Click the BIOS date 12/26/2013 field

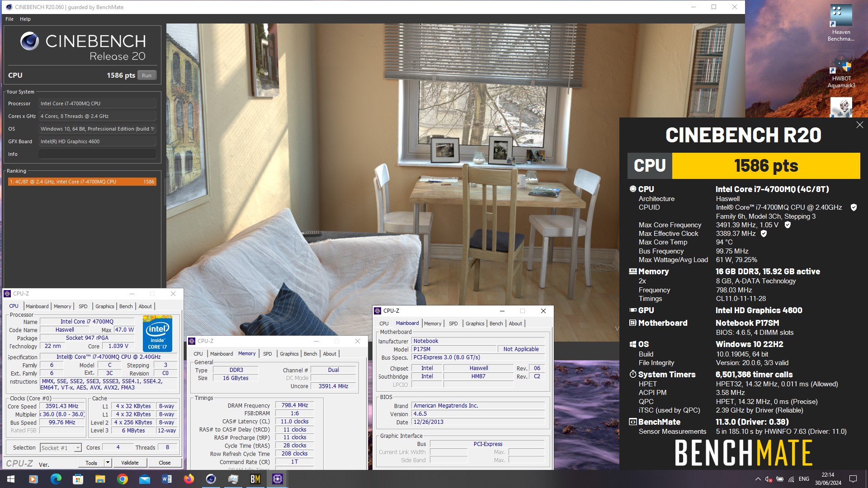pos(478,422)
